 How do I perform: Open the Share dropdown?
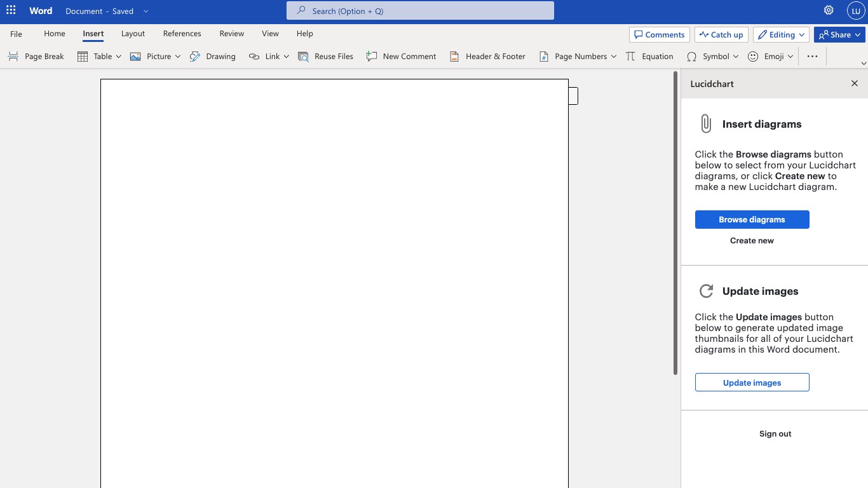coord(839,34)
